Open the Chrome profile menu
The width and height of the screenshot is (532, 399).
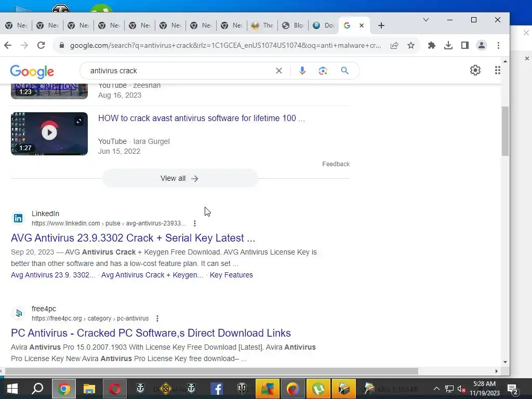pos(482,46)
